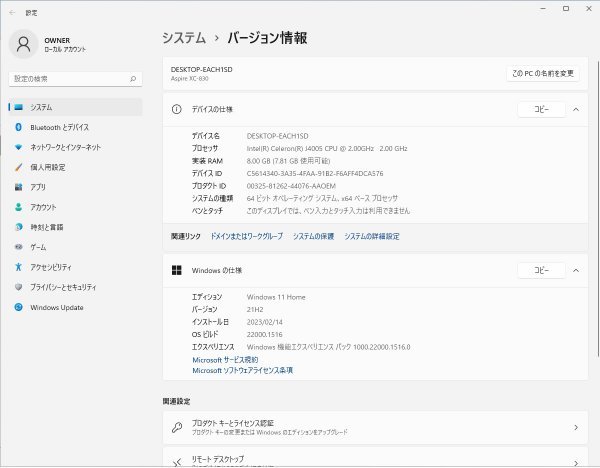Select the OS ビルド value 22000.1516
The height and width of the screenshot is (468, 600).
coord(264,334)
